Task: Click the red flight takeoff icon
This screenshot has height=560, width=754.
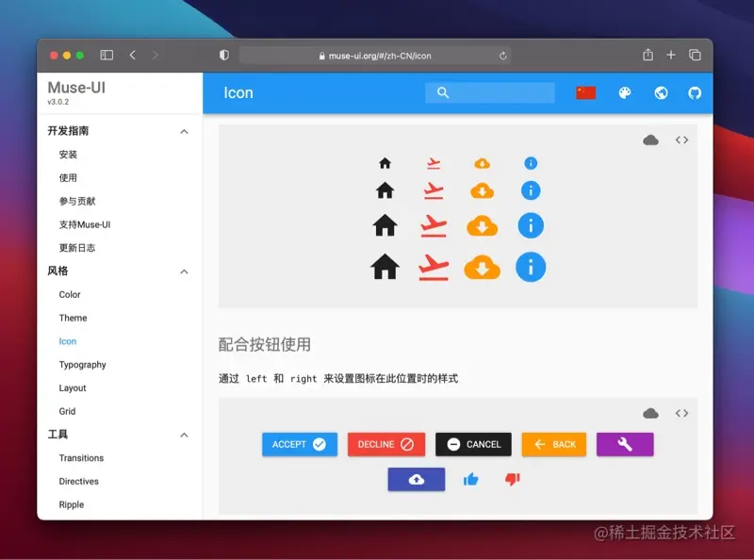Action: (x=432, y=267)
